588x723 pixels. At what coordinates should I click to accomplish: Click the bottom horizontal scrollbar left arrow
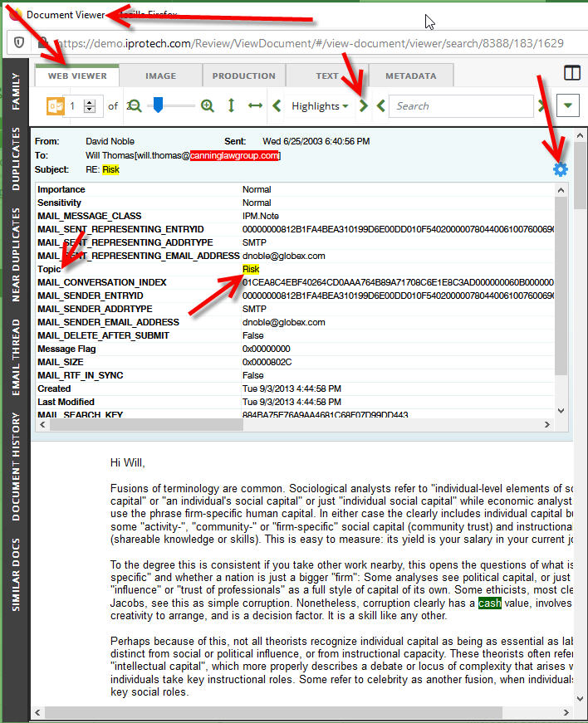tap(38, 712)
